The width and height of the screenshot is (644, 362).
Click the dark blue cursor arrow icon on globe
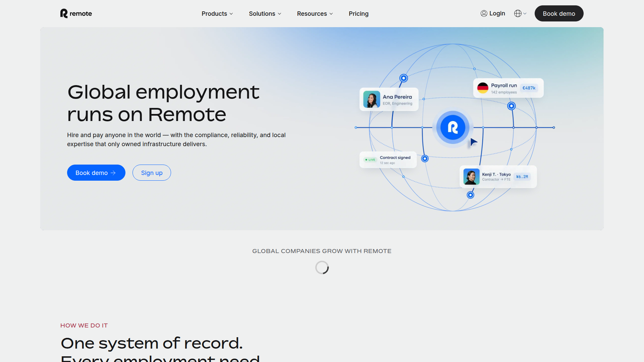point(473,142)
